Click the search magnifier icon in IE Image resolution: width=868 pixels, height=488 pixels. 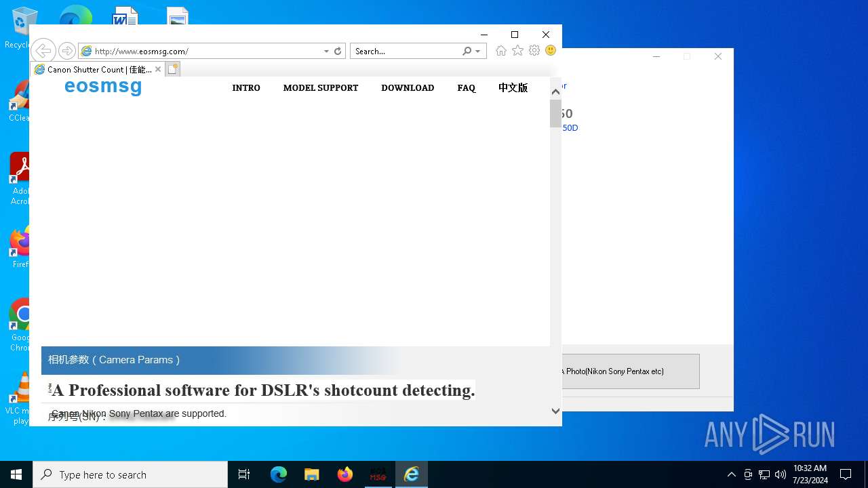coord(467,51)
